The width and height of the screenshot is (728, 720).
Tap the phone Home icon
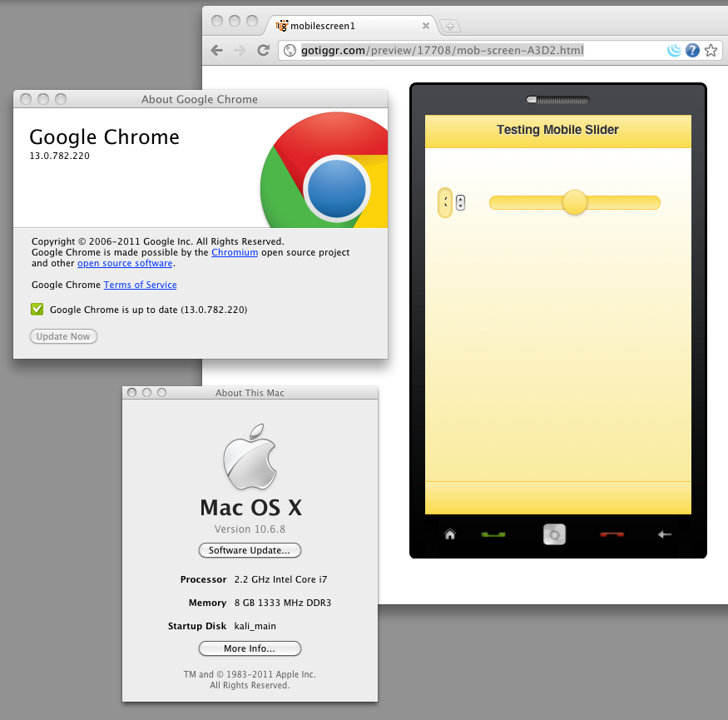450,534
